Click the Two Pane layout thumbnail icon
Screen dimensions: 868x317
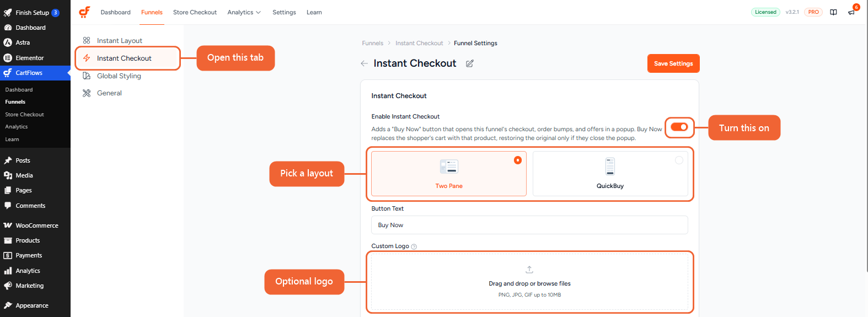click(449, 166)
